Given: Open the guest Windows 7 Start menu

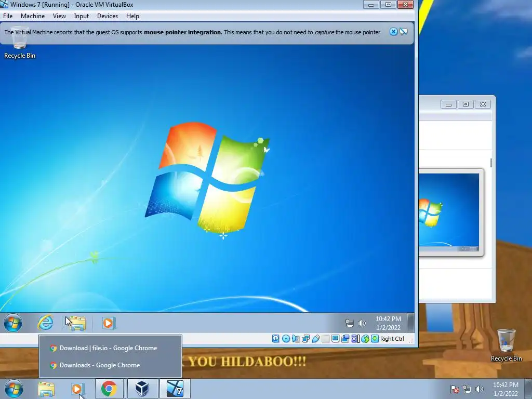Looking at the screenshot, I should click(13, 323).
